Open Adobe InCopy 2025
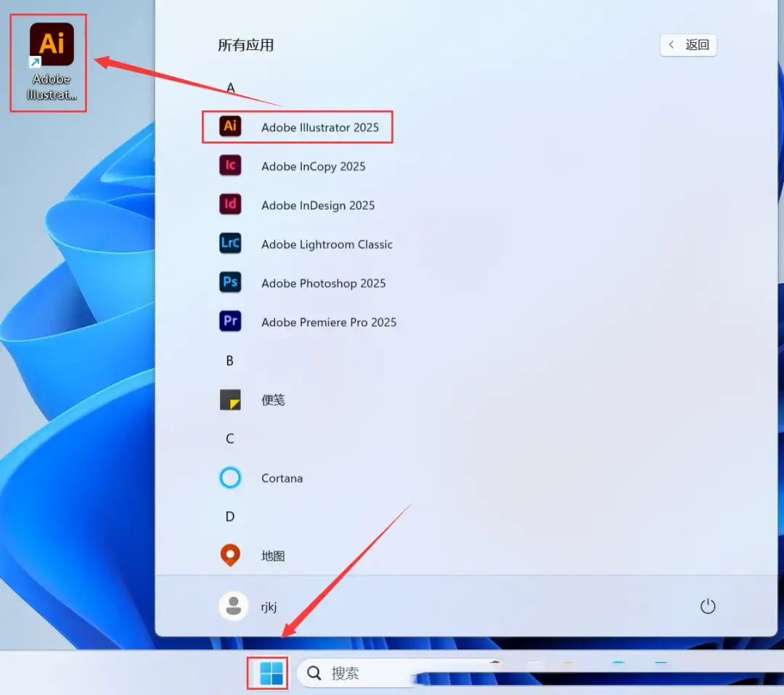 (x=313, y=166)
